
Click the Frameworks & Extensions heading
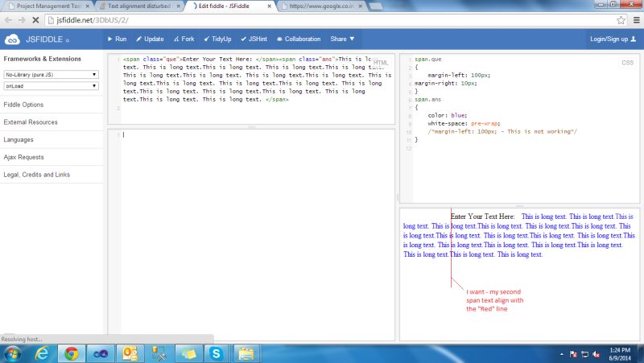(x=43, y=59)
